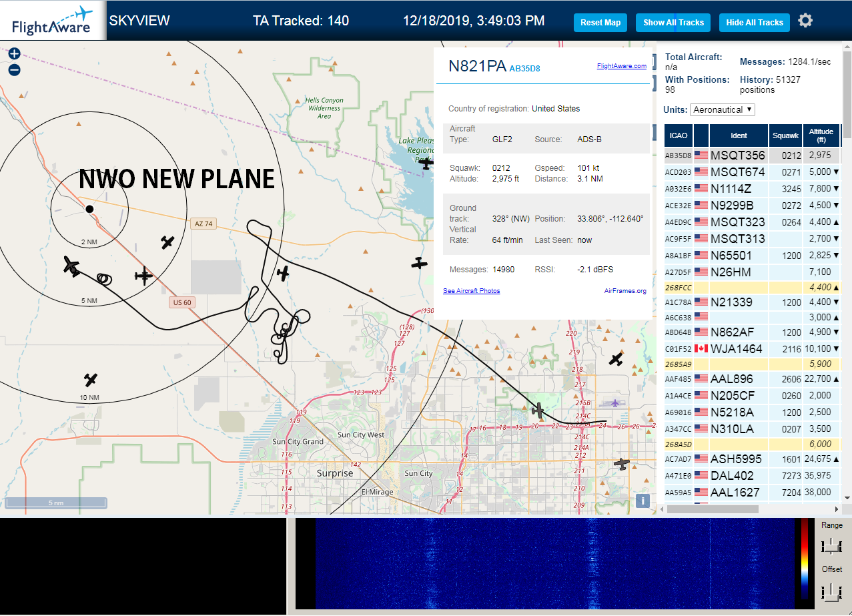Open See Aircraft Photos link
The height and width of the screenshot is (616, 852).
coord(471,291)
